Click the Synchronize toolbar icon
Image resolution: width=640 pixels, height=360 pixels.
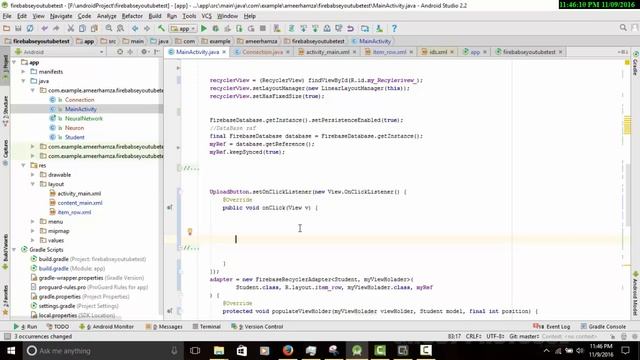[30, 29]
